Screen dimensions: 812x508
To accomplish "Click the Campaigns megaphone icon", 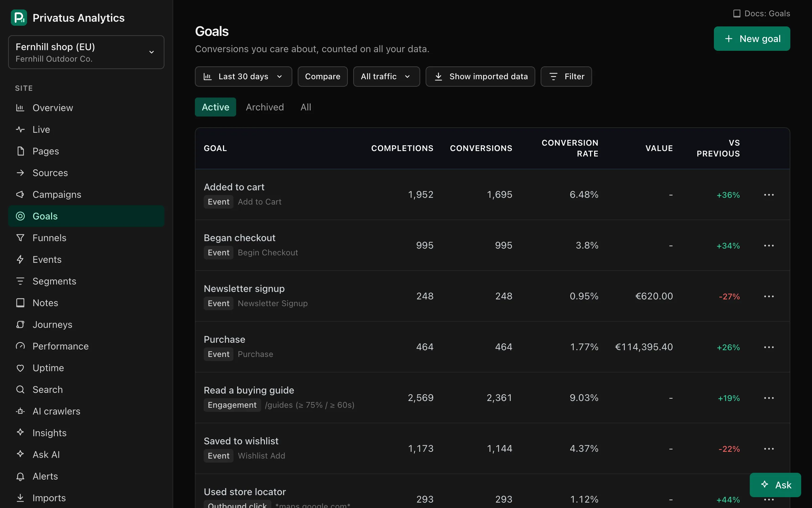I will pyautogui.click(x=20, y=194).
